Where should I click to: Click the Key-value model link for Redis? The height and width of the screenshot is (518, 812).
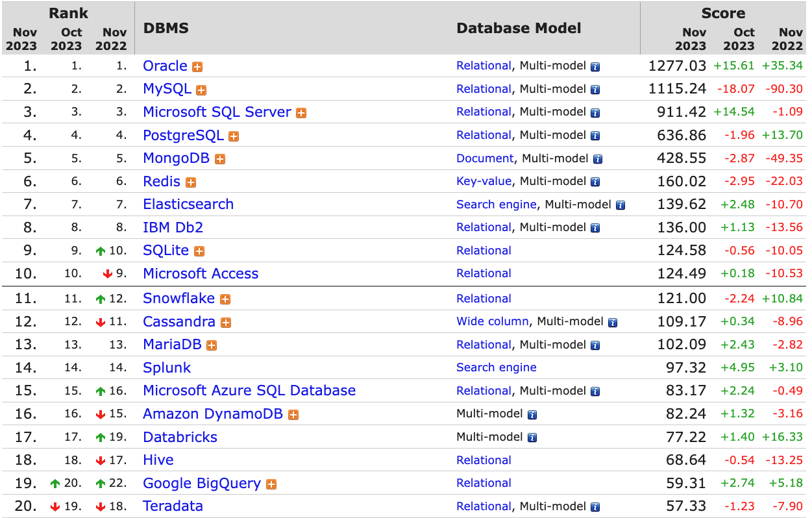484,181
